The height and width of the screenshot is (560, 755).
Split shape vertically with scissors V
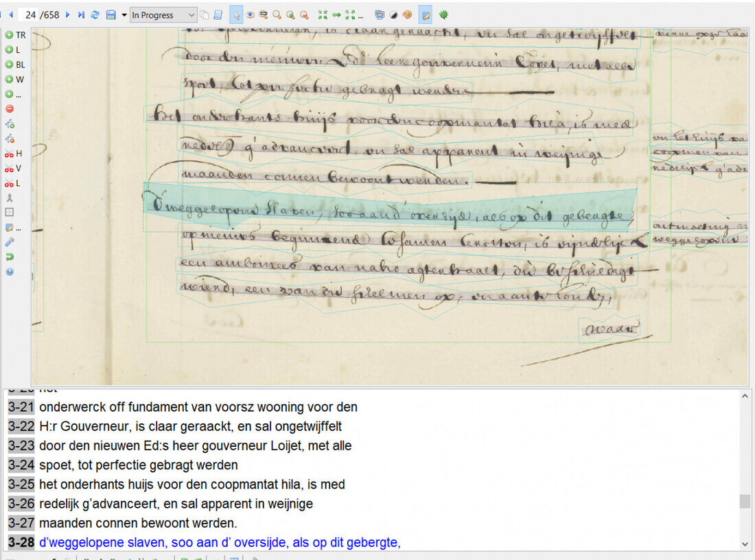click(x=13, y=169)
